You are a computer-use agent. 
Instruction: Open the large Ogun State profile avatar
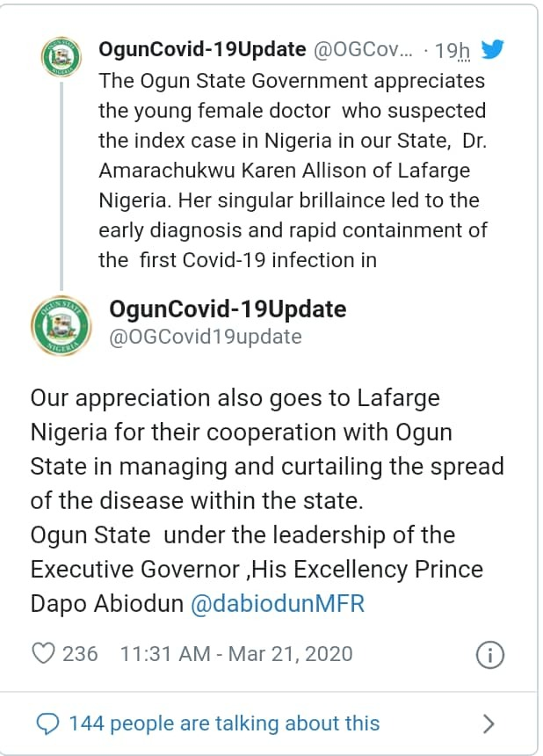(x=62, y=324)
